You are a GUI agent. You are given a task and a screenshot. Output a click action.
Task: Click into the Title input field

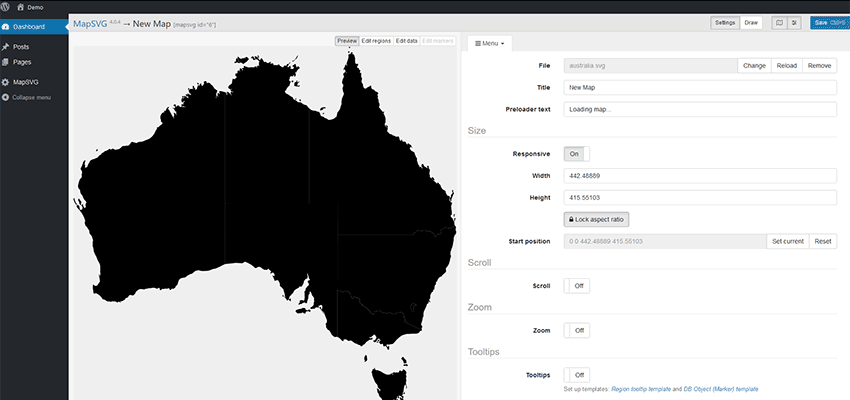700,87
